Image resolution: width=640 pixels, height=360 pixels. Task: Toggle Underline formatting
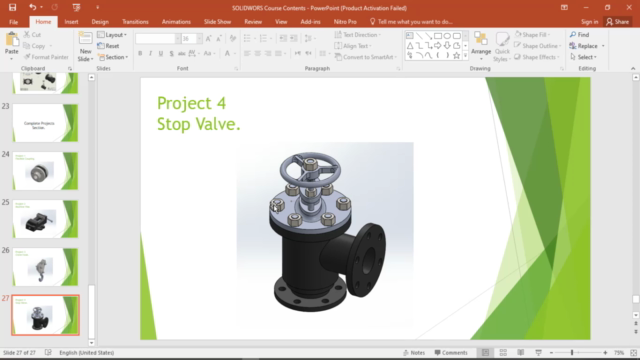pyautogui.click(x=161, y=53)
